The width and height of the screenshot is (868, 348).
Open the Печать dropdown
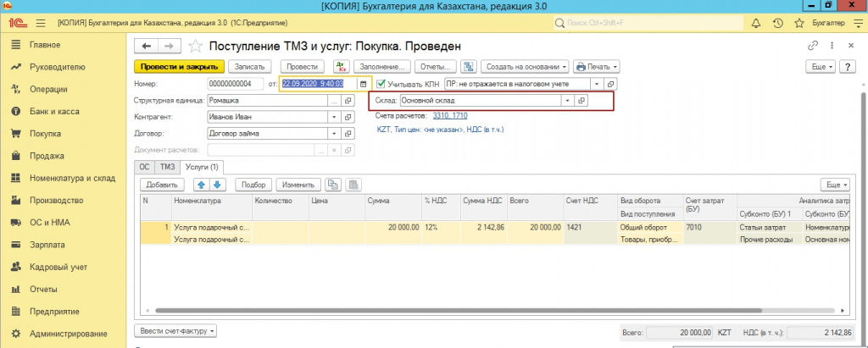tap(596, 66)
